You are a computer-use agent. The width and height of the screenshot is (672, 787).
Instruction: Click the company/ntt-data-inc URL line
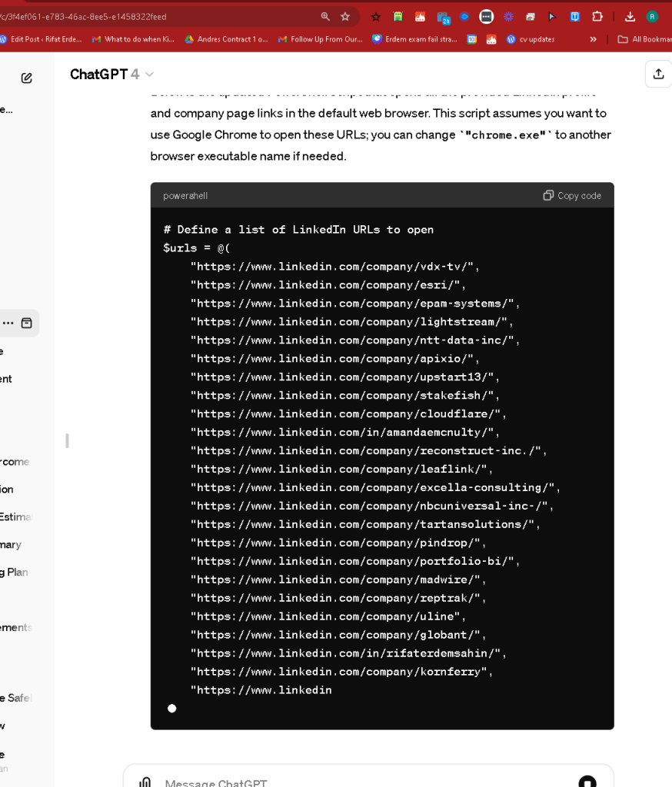pyautogui.click(x=354, y=340)
